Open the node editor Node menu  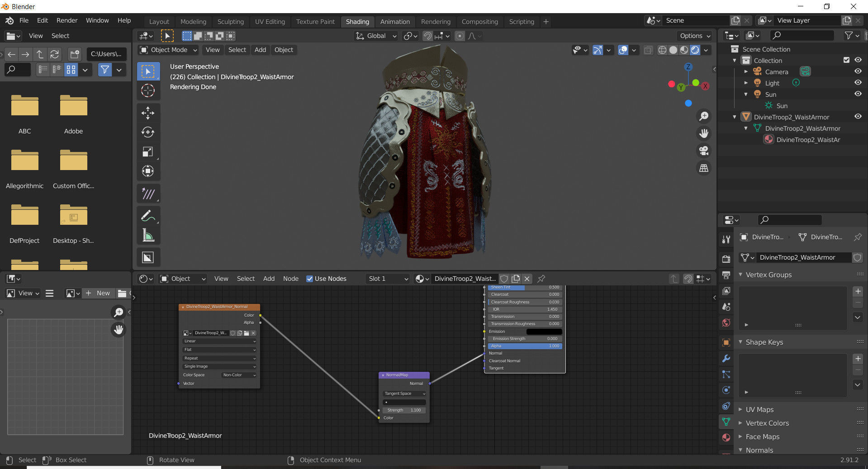[291, 279]
